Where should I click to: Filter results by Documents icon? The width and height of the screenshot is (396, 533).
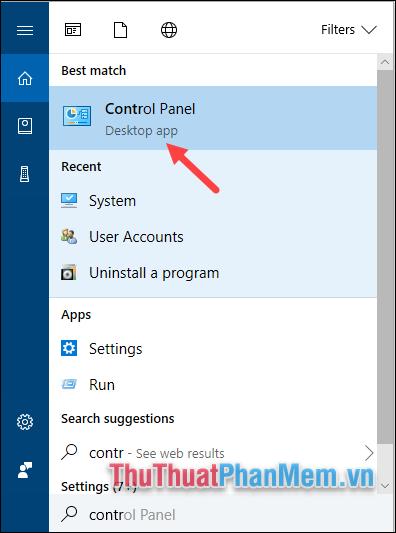(x=120, y=30)
